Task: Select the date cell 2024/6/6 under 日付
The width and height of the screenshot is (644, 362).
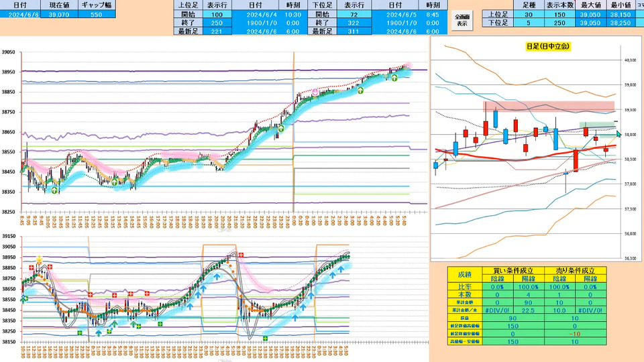Action: pos(20,14)
